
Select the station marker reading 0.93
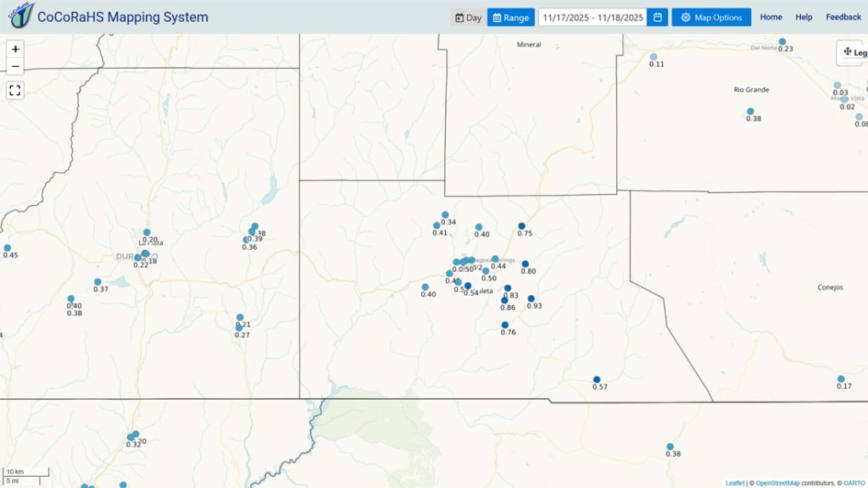click(x=531, y=299)
